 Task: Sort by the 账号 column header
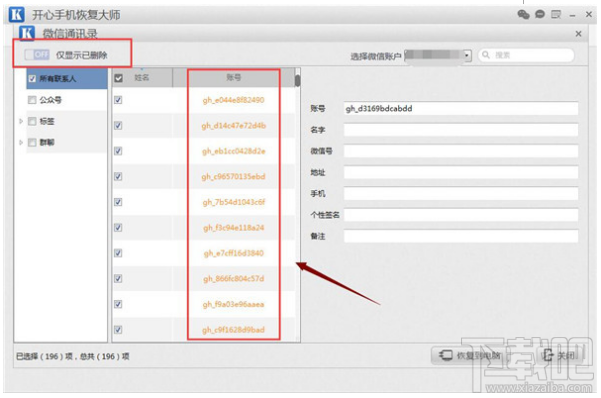(233, 78)
